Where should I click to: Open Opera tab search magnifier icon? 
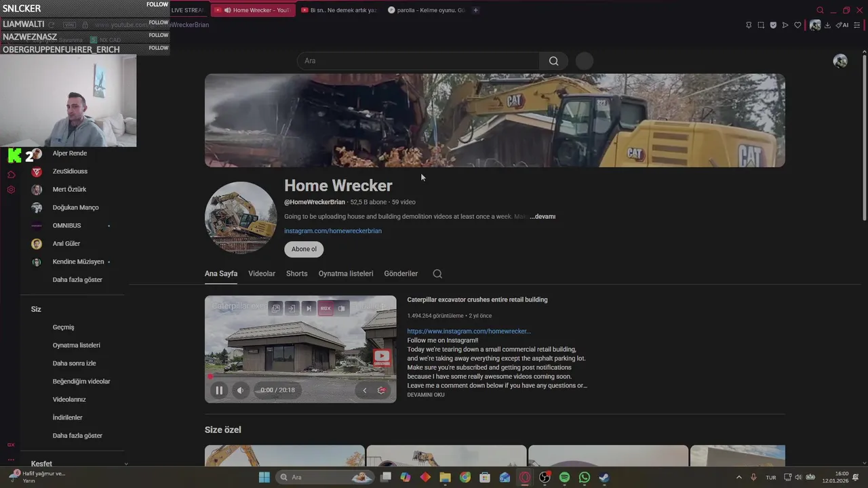coord(820,10)
